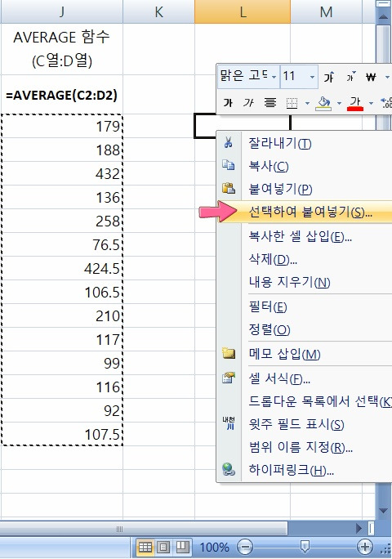Click the increase decimal button

386,103
